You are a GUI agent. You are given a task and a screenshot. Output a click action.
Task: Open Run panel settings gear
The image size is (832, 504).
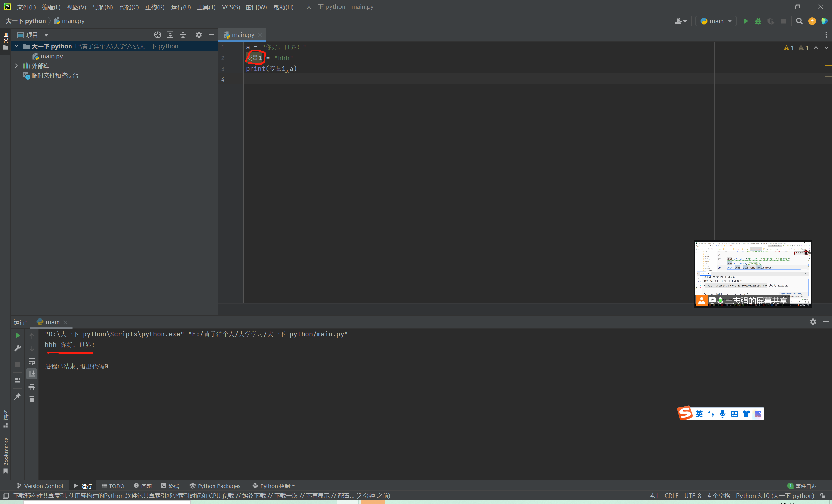(x=813, y=322)
